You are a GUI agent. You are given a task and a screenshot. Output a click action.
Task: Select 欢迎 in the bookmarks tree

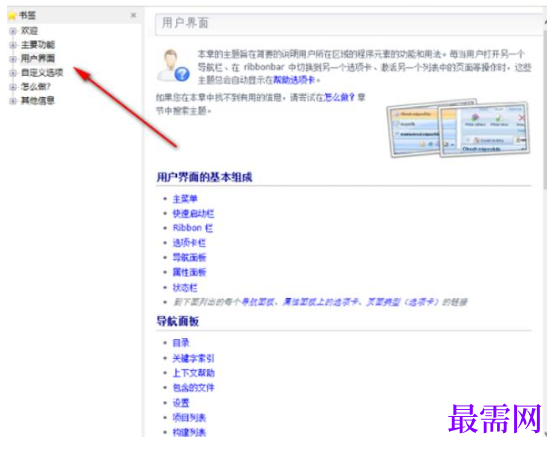pos(29,31)
